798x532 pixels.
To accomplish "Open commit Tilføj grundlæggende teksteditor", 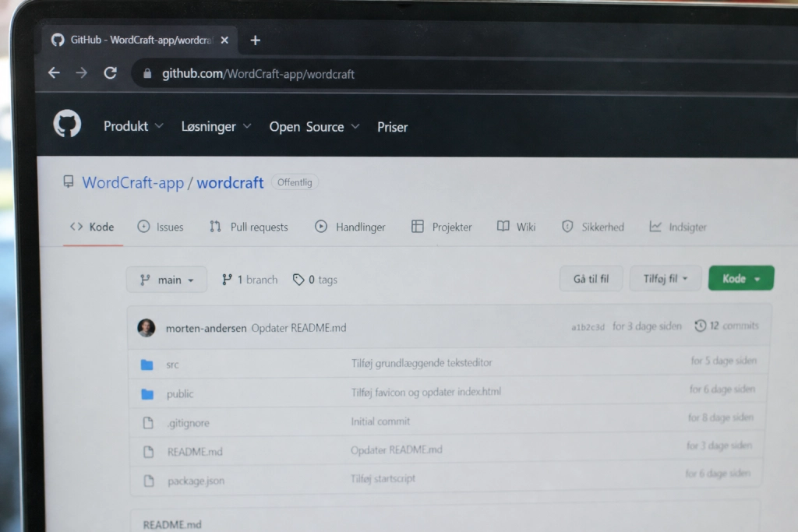I will point(422,363).
